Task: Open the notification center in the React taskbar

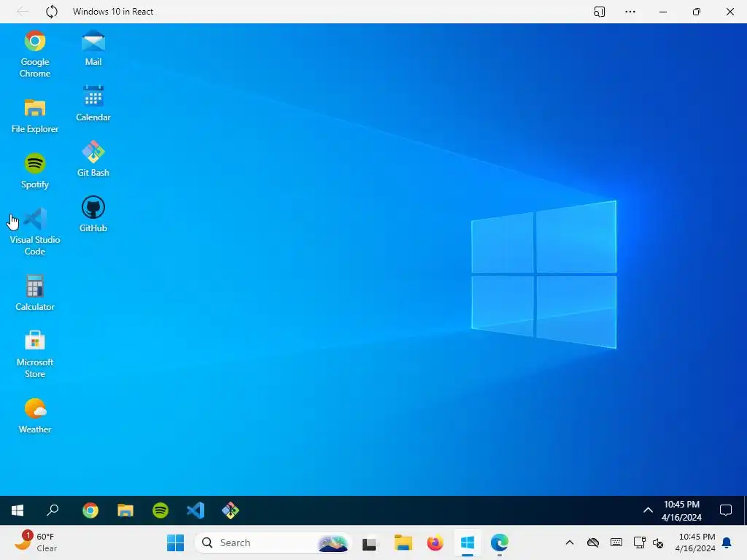Action: [726, 510]
